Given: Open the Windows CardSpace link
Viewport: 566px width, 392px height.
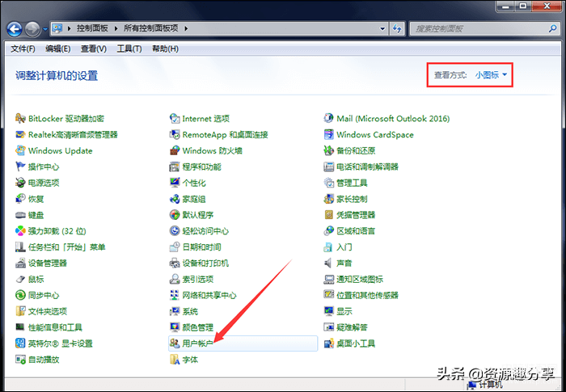Looking at the screenshot, I should pyautogui.click(x=375, y=135).
